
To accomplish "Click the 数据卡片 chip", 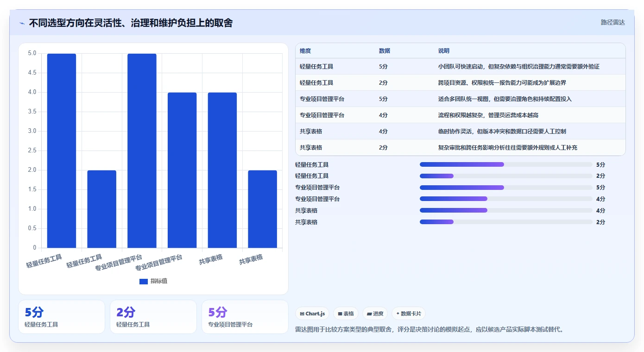I will [409, 314].
